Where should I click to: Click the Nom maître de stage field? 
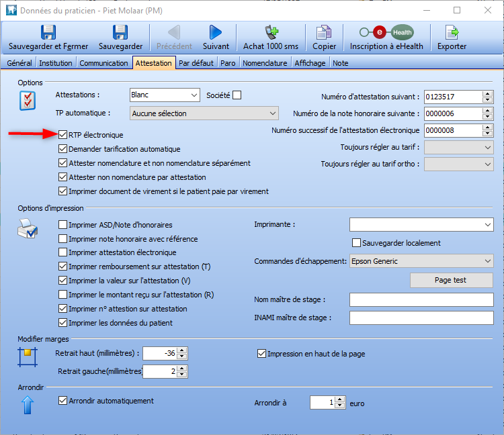421,300
